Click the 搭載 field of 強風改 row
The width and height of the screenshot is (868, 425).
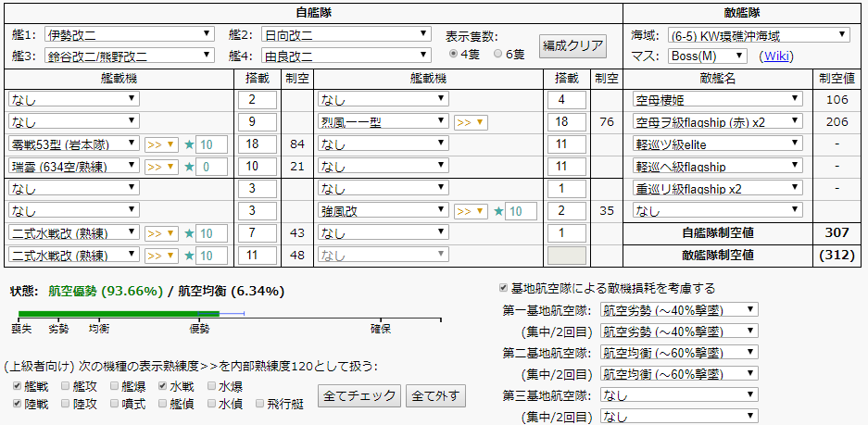click(567, 211)
